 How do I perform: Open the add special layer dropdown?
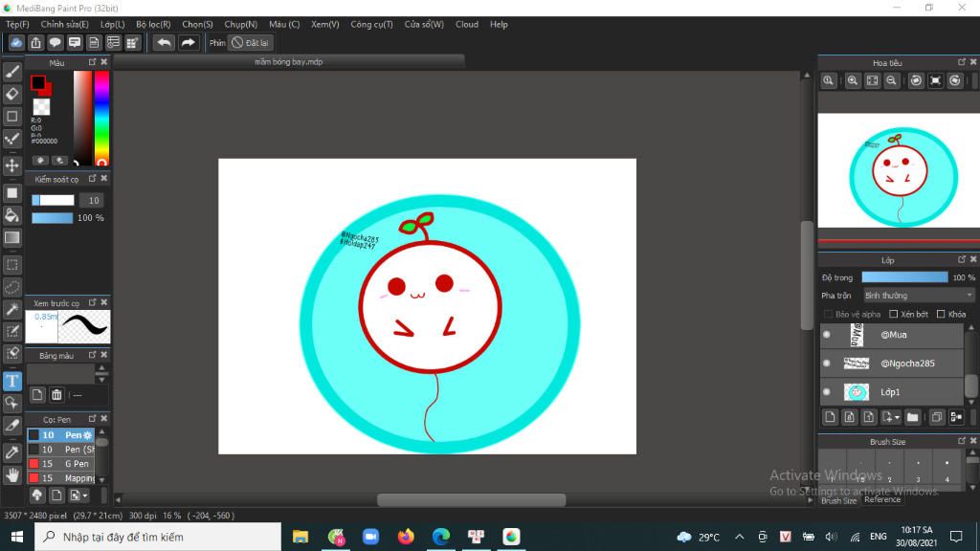tap(890, 417)
